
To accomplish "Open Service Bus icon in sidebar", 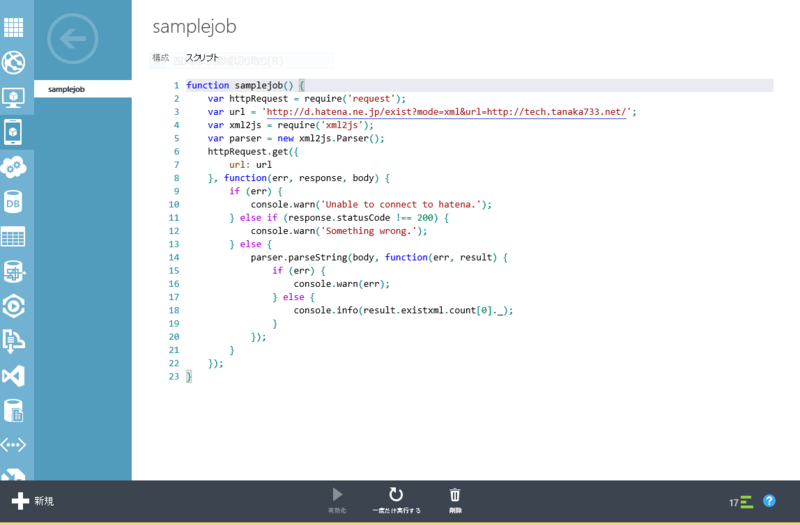I will point(13,341).
